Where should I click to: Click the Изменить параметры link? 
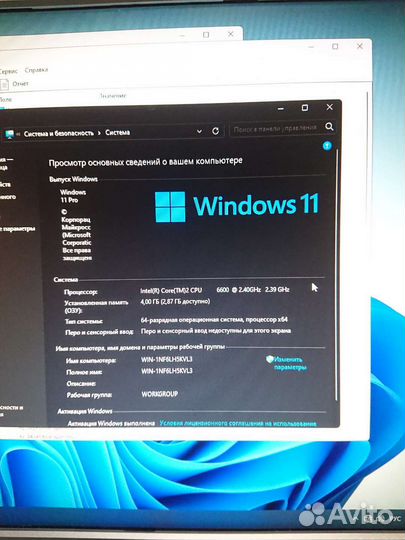coord(290,363)
